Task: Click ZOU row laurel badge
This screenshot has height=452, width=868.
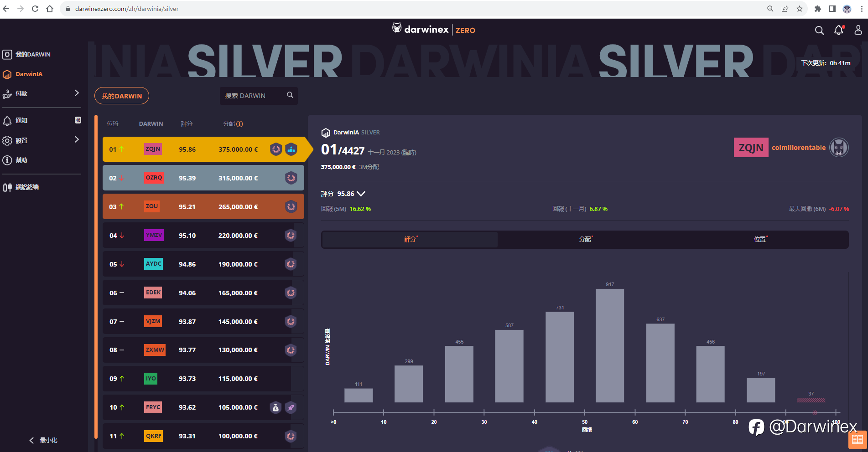Action: [x=291, y=207]
